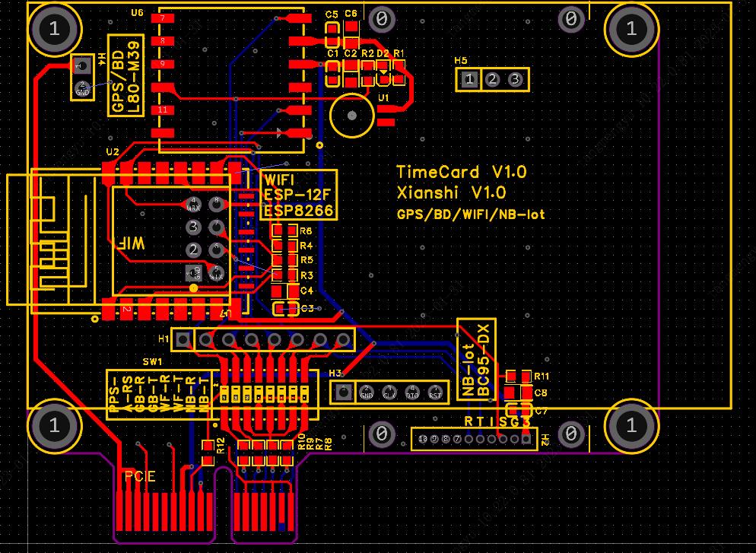
Task: Click the GND pad of header H3
Action: pos(367,392)
